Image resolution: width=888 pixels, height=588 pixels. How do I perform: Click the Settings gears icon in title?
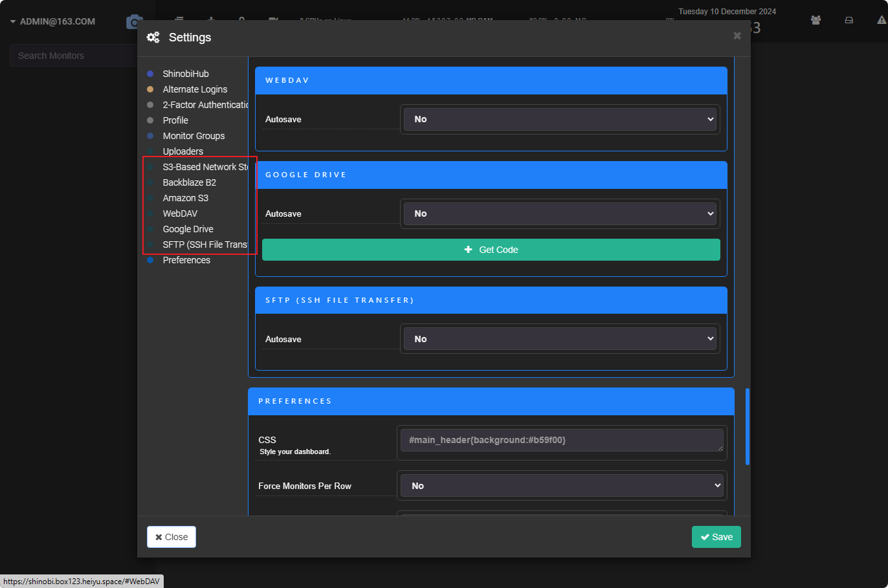click(x=153, y=38)
